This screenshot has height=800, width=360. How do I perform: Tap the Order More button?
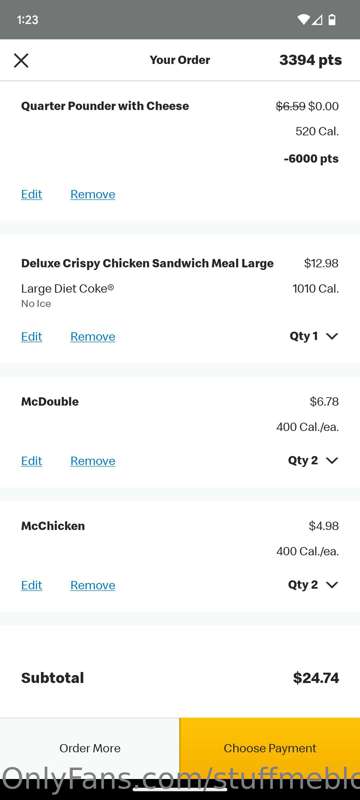click(90, 748)
